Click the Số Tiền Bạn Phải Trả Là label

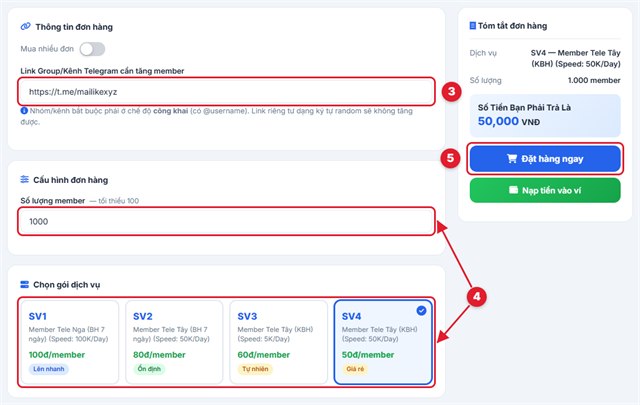pyautogui.click(x=524, y=108)
